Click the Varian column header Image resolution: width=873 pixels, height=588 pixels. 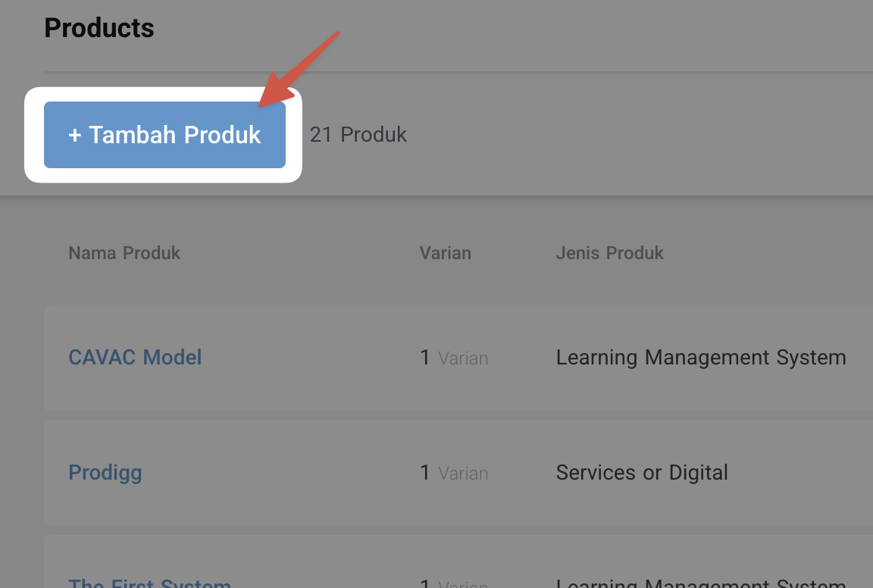click(445, 252)
